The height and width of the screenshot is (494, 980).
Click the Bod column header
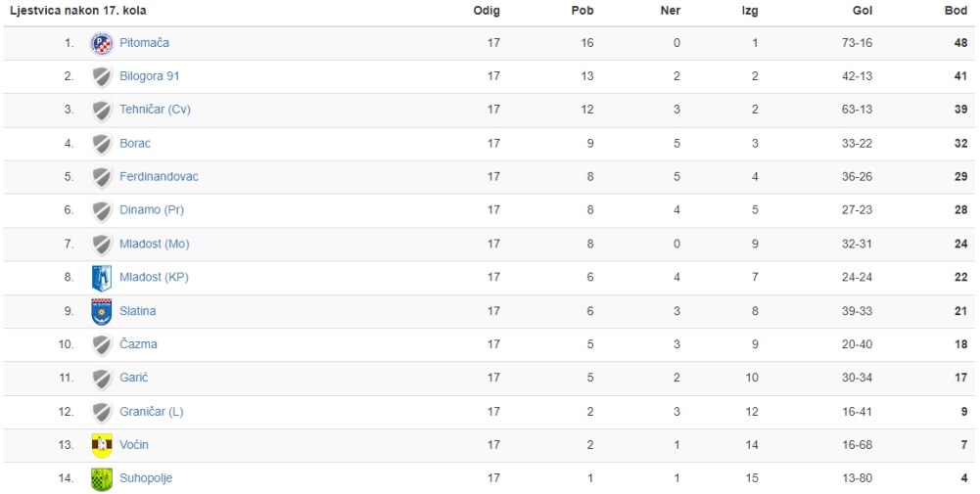pyautogui.click(x=956, y=11)
